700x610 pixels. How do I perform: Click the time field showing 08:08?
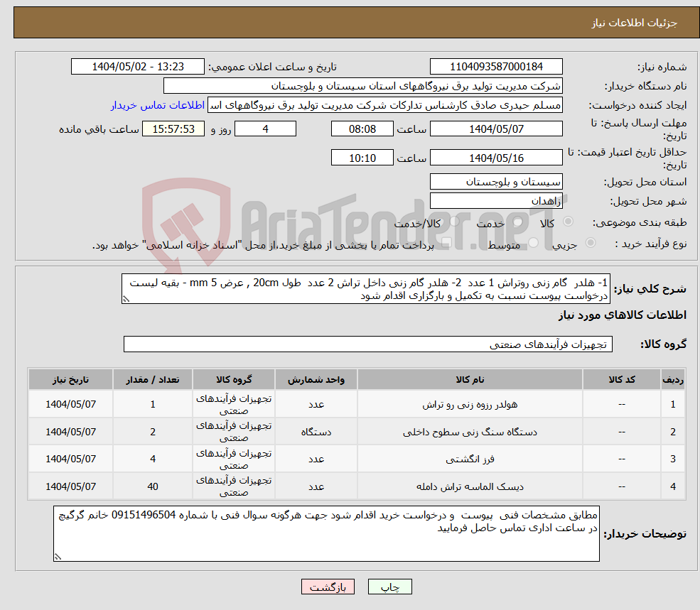point(362,129)
